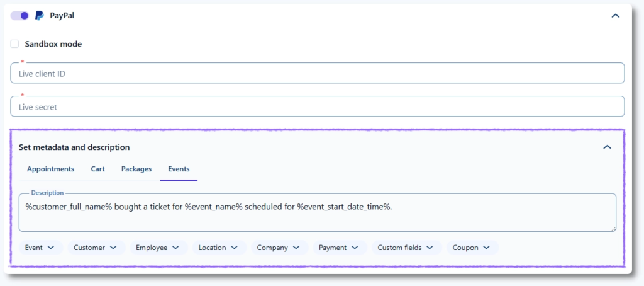Collapse the PayPal section chevron
The width and height of the screenshot is (644, 286).
point(615,16)
